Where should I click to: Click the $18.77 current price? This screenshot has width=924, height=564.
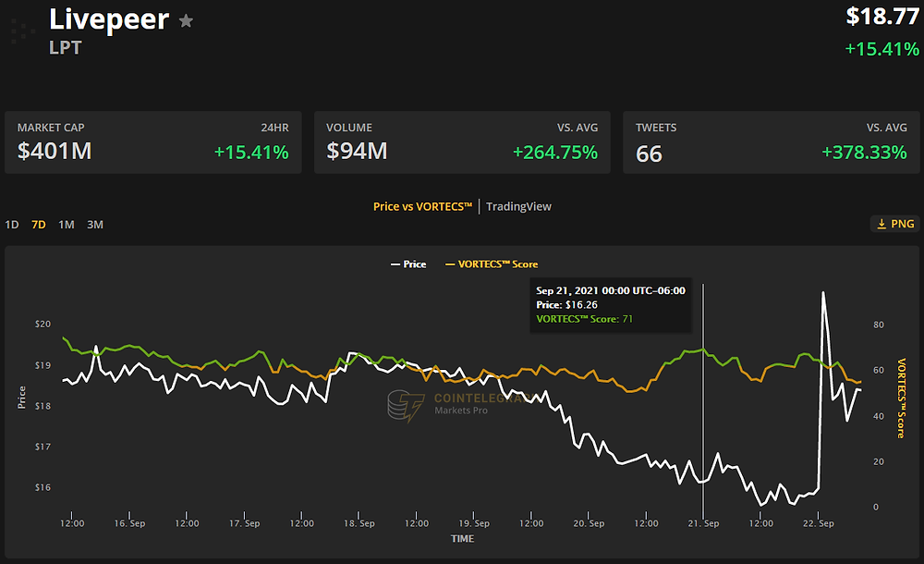coord(882,17)
